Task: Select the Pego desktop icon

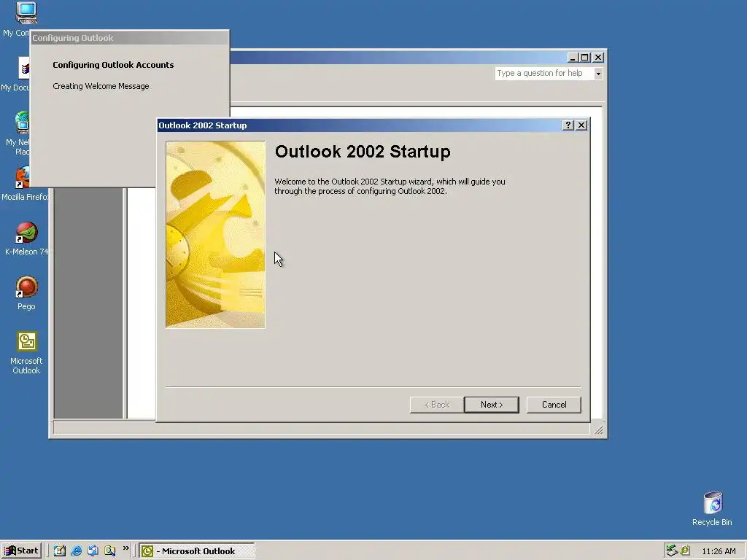Action: (x=26, y=293)
